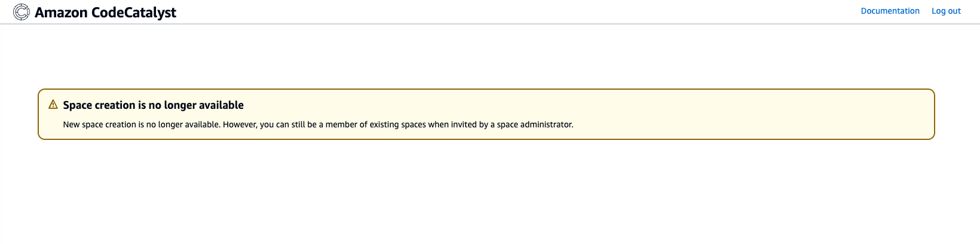
Task: Click the word "However" in the alert
Action: 240,124
